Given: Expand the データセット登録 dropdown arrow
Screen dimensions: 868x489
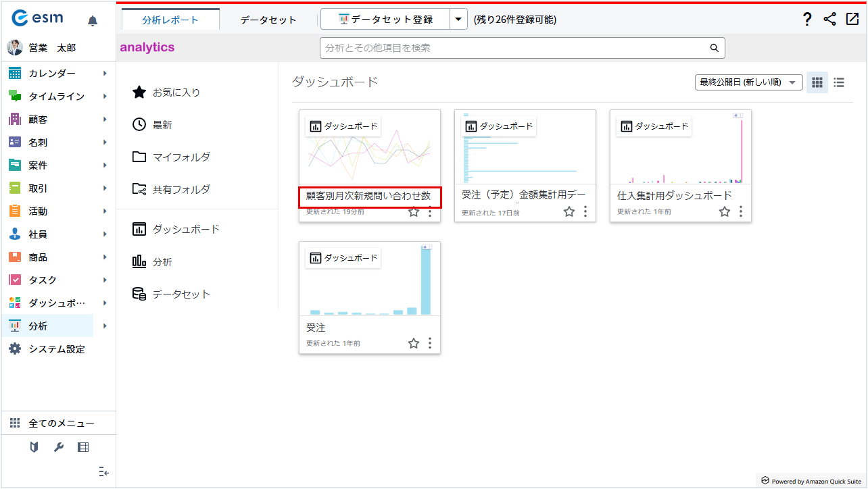Looking at the screenshot, I should coord(458,20).
